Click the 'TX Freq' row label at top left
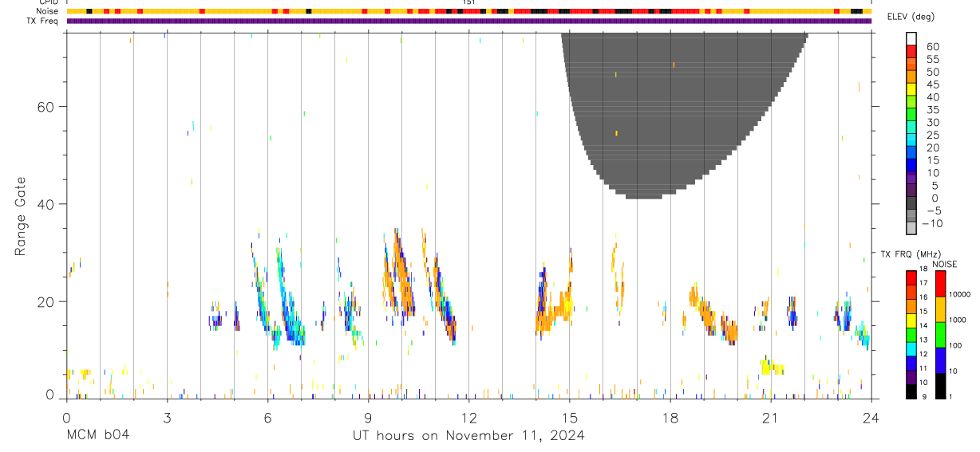 tap(43, 21)
